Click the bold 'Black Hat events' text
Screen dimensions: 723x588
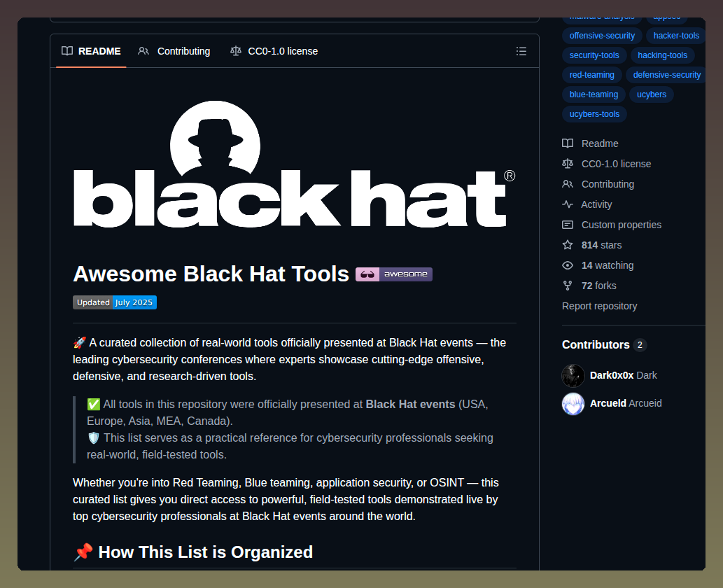410,405
